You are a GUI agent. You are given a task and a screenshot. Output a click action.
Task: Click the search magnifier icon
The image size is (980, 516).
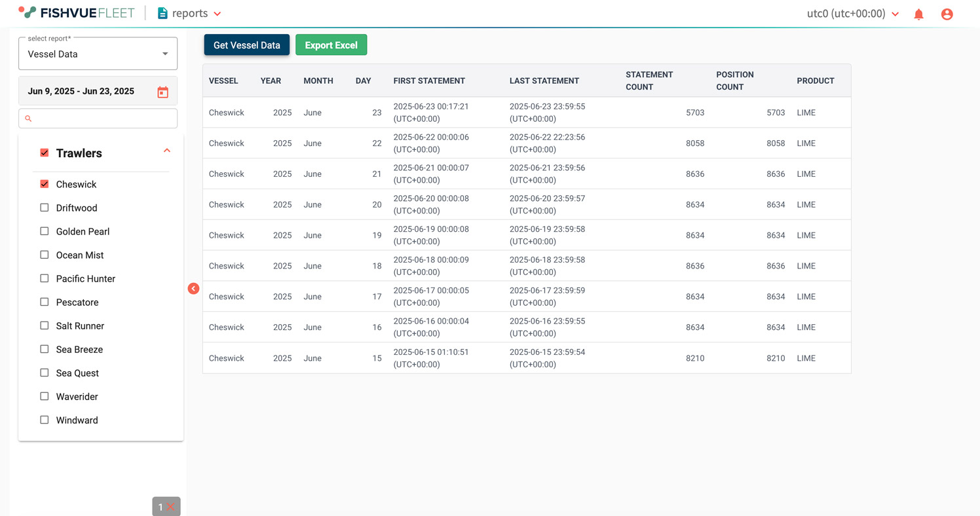pos(28,119)
